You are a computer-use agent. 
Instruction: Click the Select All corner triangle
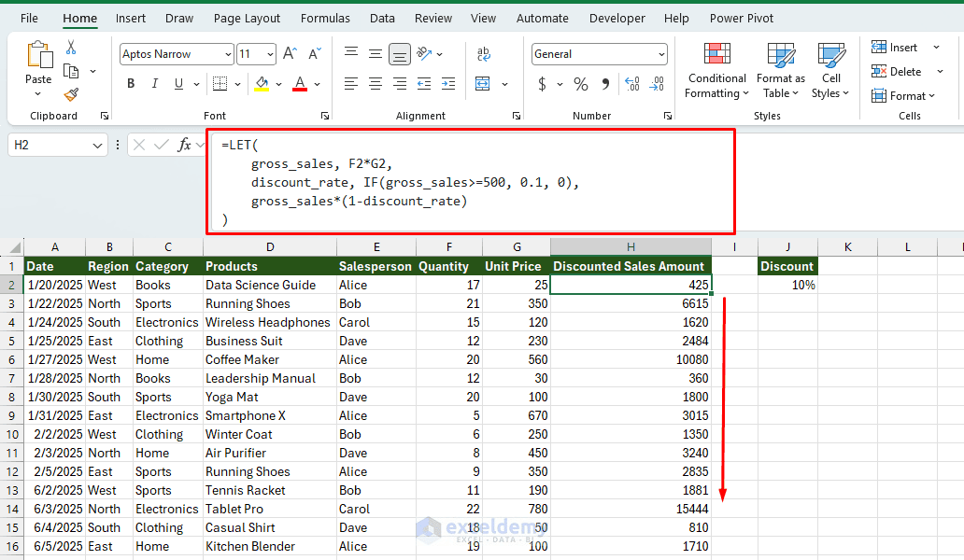(13, 247)
